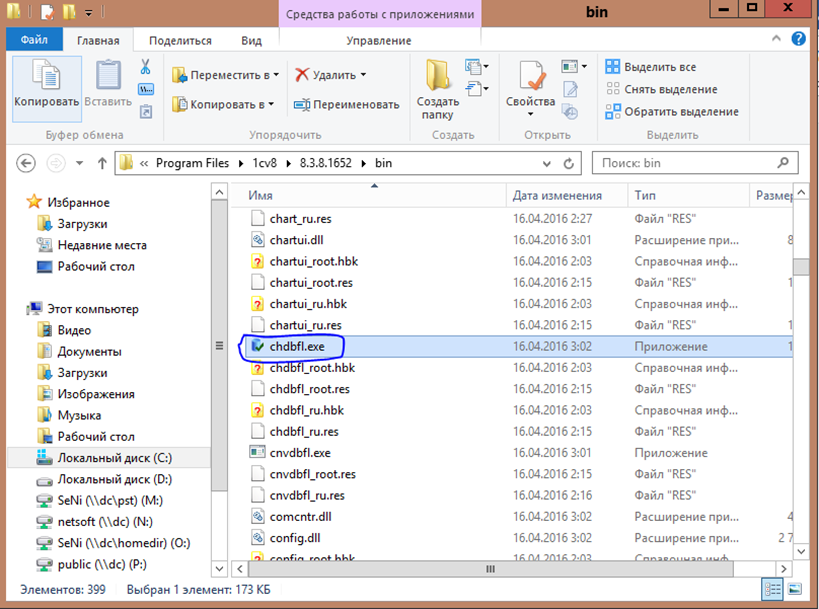819x609 pixels.
Task: Go up one folder with up arrow
Action: pos(101,163)
